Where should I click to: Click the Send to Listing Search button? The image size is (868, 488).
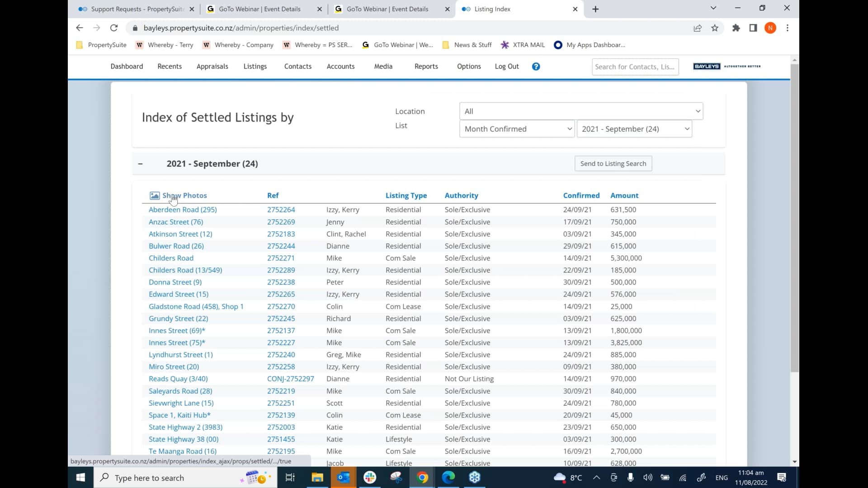coord(613,164)
